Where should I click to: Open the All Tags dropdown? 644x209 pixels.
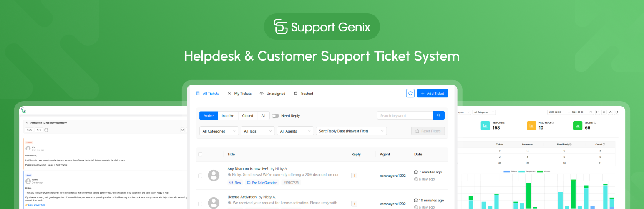(x=258, y=131)
